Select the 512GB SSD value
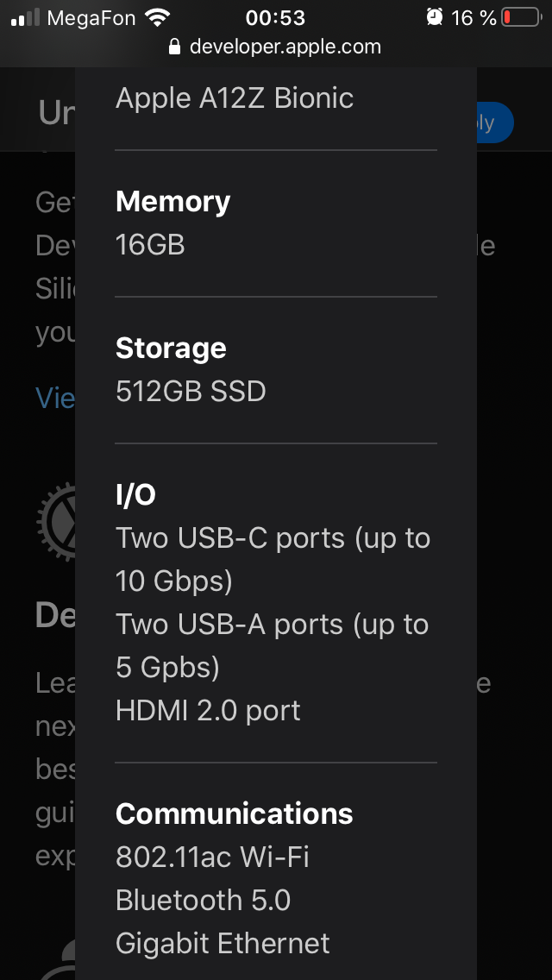This screenshot has height=980, width=552. pos(191,392)
